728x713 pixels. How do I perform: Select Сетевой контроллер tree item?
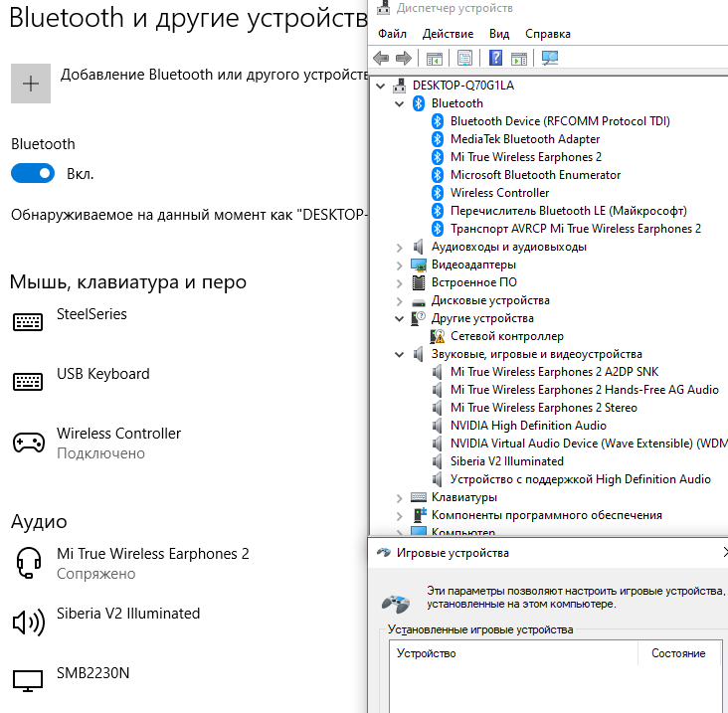click(x=506, y=336)
